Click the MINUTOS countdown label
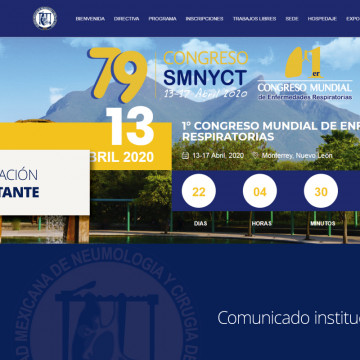360x360 pixels. (x=323, y=223)
